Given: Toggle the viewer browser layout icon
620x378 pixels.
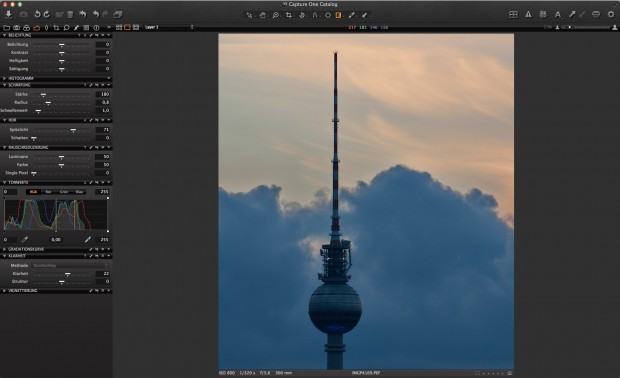Looking at the screenshot, I should 513,15.
